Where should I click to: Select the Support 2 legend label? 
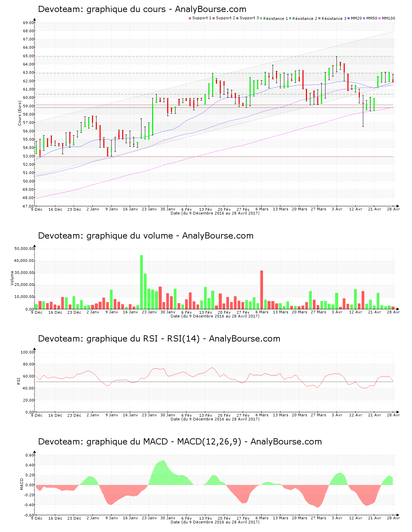coord(226,18)
